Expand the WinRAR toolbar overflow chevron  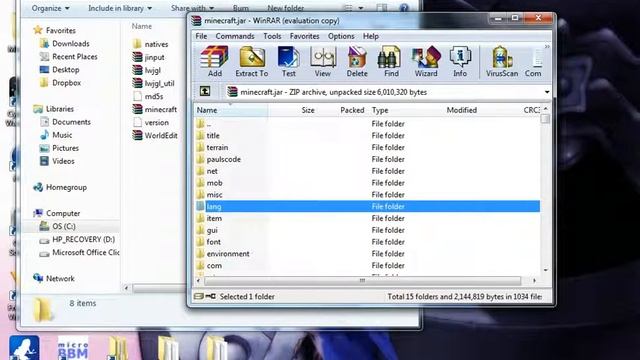(547, 47)
